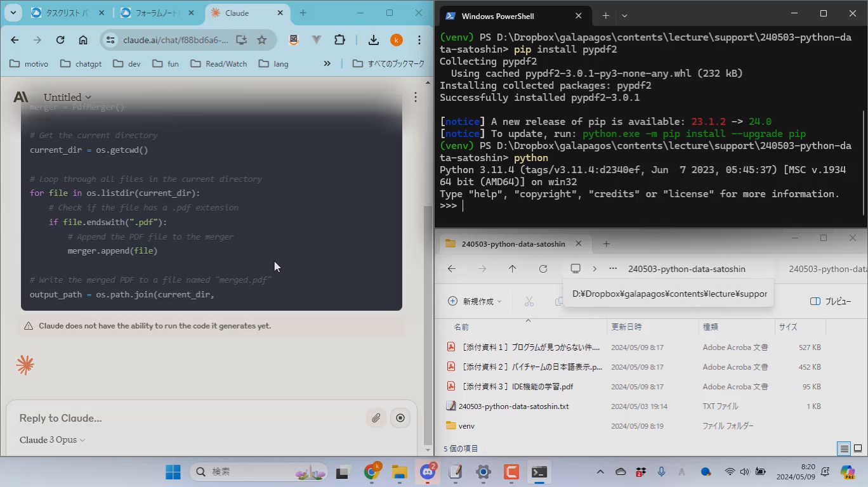Toggle the preview pane button
The width and height of the screenshot is (868, 487).
tap(831, 301)
